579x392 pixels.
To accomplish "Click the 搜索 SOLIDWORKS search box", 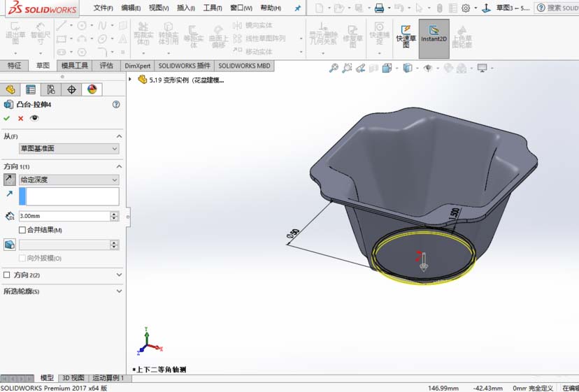I will pyautogui.click(x=557, y=8).
